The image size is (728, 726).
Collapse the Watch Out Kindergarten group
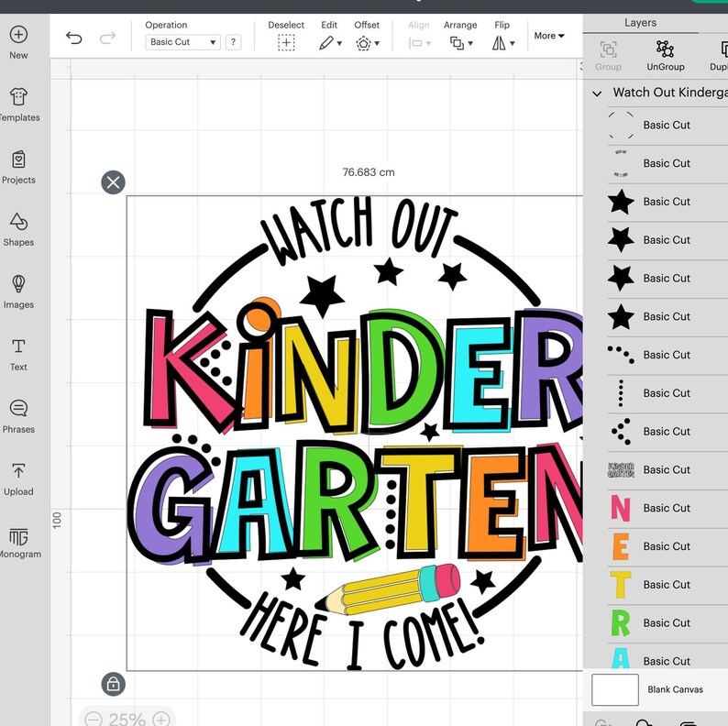[x=597, y=93]
